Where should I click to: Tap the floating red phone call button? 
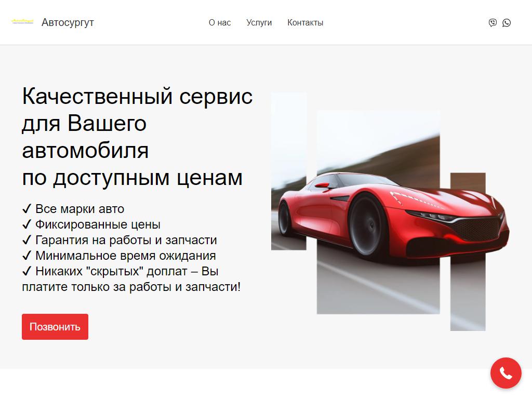click(506, 373)
